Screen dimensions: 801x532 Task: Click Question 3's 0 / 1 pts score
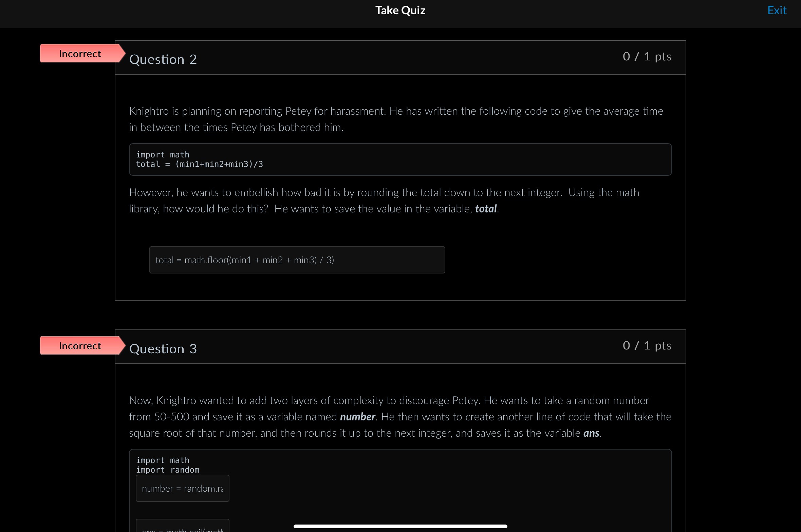(647, 345)
